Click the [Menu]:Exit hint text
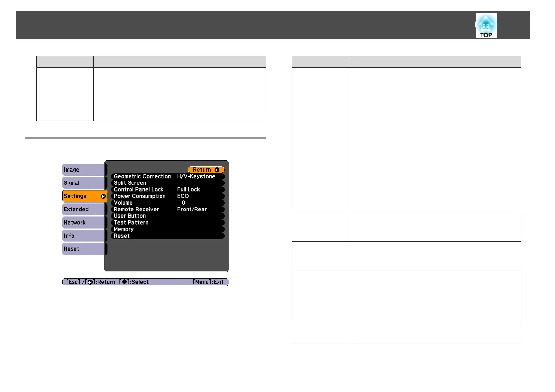This screenshot has height=392, width=555. pyautogui.click(x=208, y=282)
